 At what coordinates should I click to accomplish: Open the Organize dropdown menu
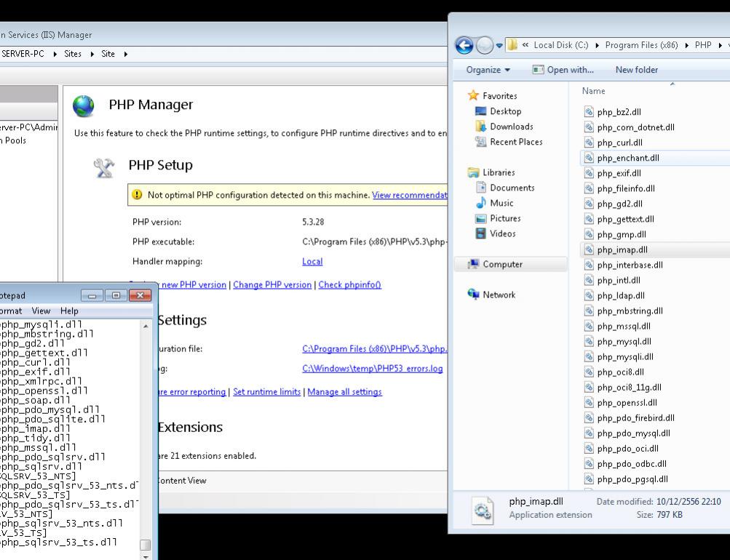point(488,70)
